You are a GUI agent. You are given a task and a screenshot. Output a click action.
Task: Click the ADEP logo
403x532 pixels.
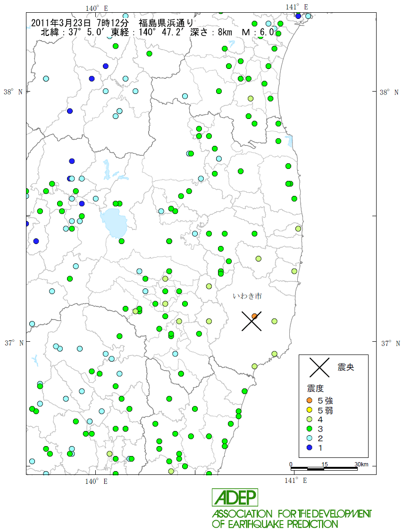pos(235,498)
